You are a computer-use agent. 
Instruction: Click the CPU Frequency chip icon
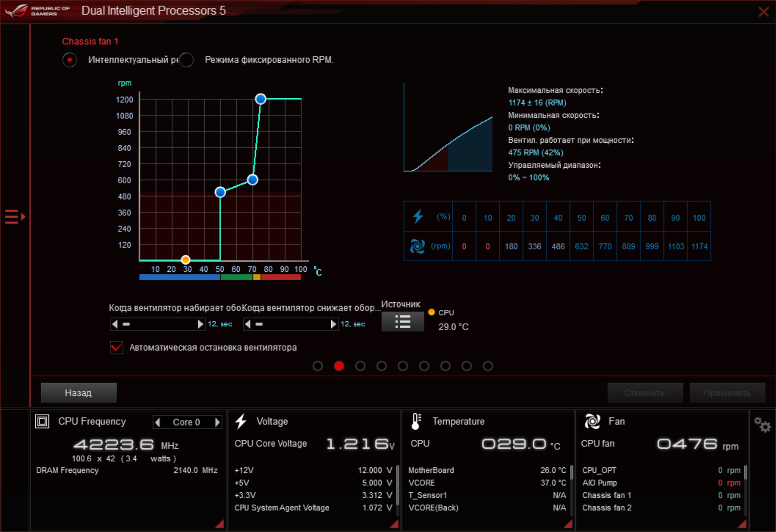click(43, 421)
